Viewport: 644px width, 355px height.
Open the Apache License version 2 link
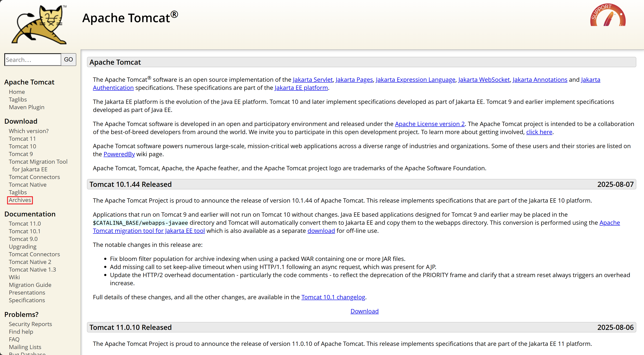[x=429, y=124]
